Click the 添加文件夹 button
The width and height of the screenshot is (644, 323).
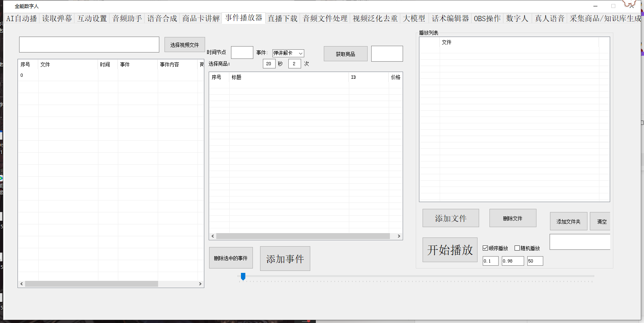coord(569,221)
